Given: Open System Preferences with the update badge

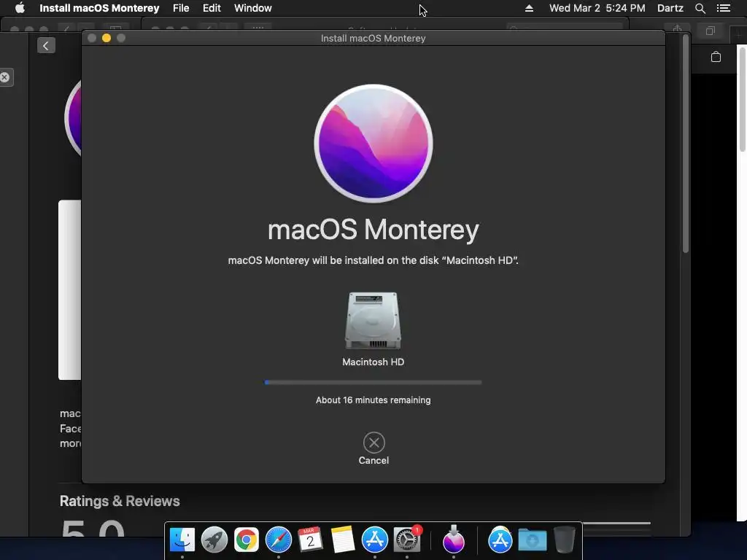Looking at the screenshot, I should point(407,540).
